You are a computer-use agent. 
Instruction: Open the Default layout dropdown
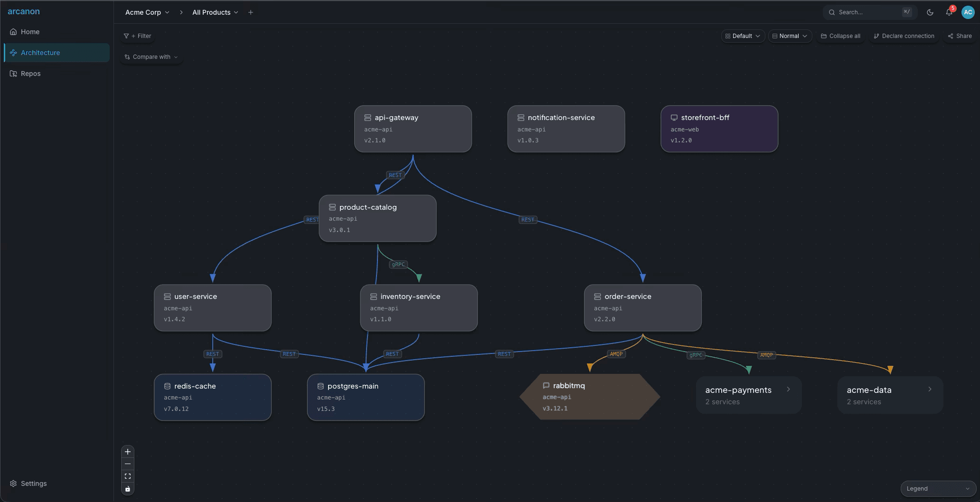742,36
